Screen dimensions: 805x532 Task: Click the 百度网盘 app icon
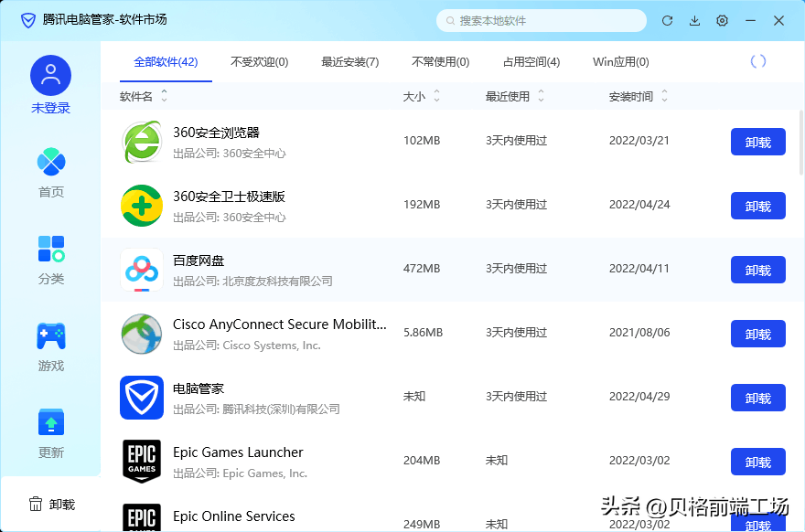pos(142,270)
